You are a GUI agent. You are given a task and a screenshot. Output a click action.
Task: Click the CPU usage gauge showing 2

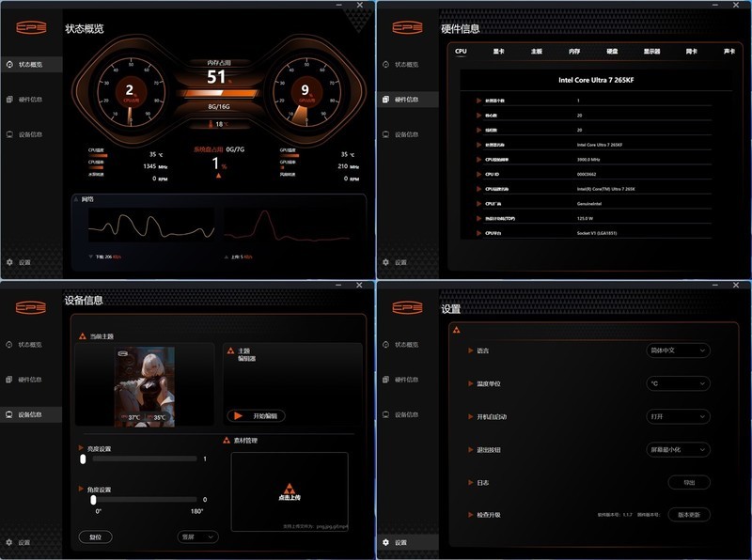point(131,92)
